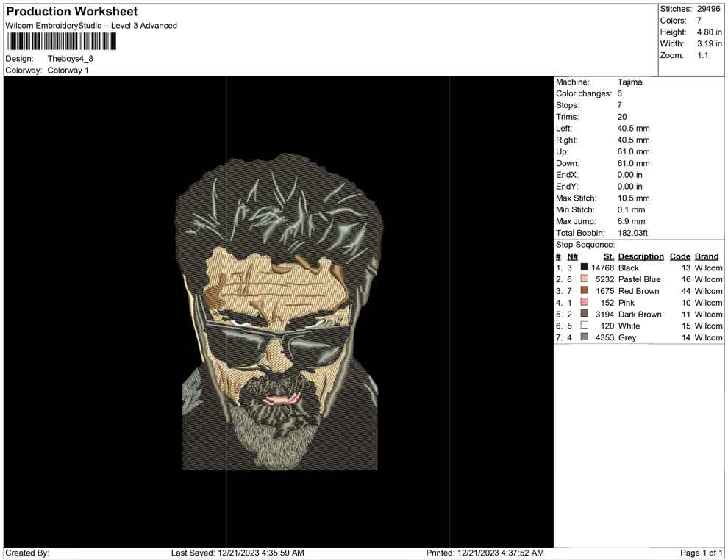Click the Page 1 of 1 footer text
The image size is (728, 560).
(x=702, y=553)
